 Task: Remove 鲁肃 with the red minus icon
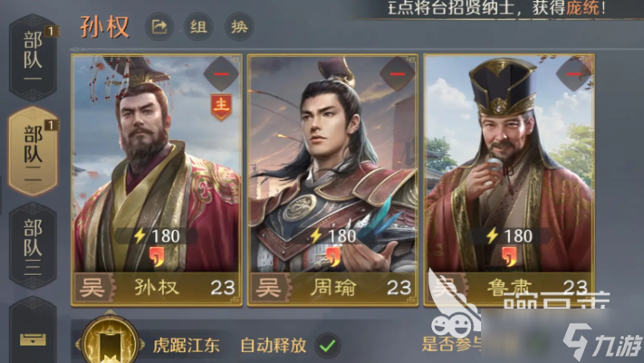(x=573, y=74)
